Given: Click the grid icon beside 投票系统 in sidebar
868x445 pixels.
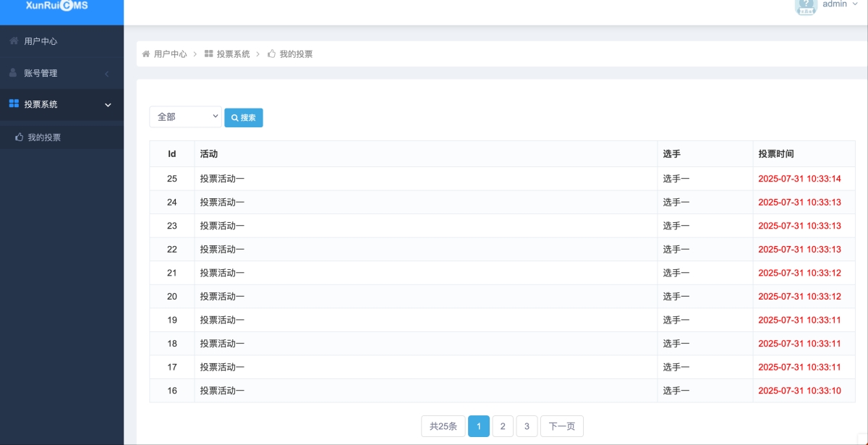Looking at the screenshot, I should coord(14,104).
